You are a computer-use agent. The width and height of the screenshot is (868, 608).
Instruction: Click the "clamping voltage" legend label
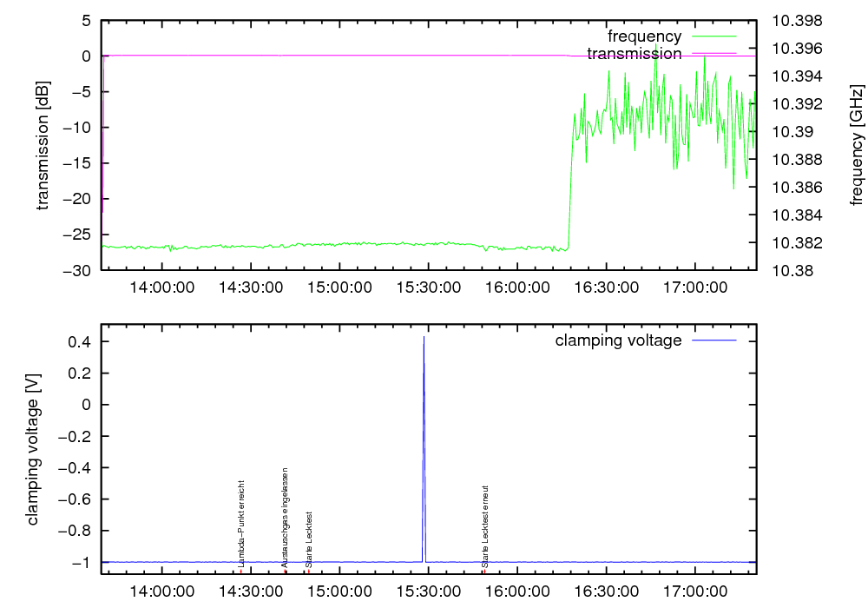point(618,340)
